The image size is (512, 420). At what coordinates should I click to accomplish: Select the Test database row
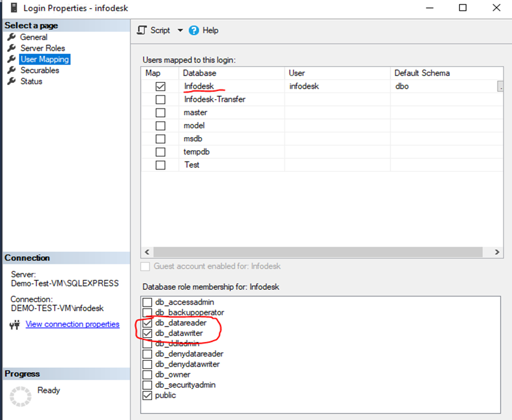192,165
